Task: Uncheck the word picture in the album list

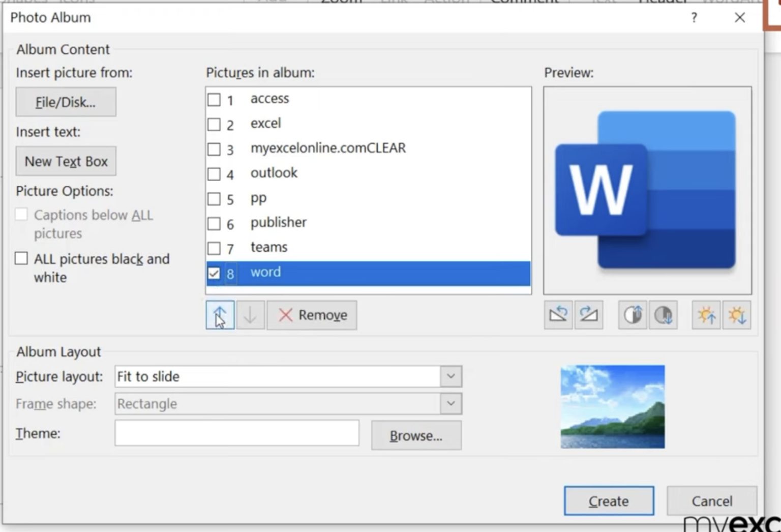Action: tap(214, 273)
